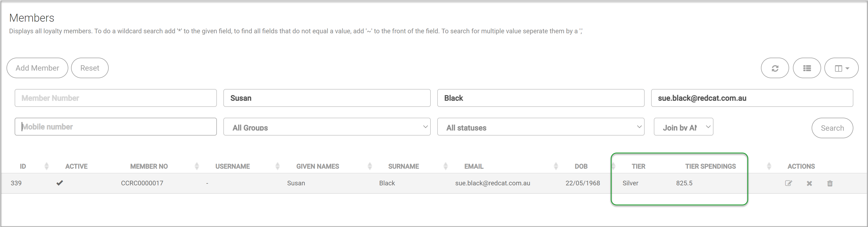Click the X deactivate icon in Actions
The image size is (868, 227).
809,183
